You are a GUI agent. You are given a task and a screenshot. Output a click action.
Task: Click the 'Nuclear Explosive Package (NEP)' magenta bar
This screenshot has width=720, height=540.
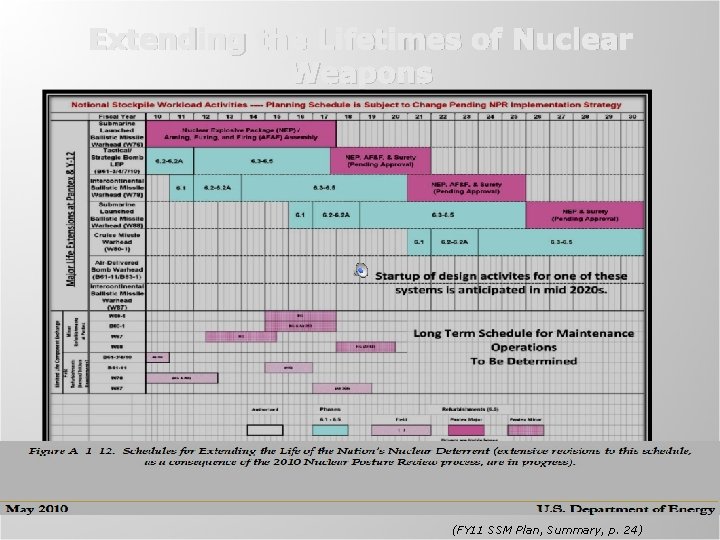(x=241, y=134)
